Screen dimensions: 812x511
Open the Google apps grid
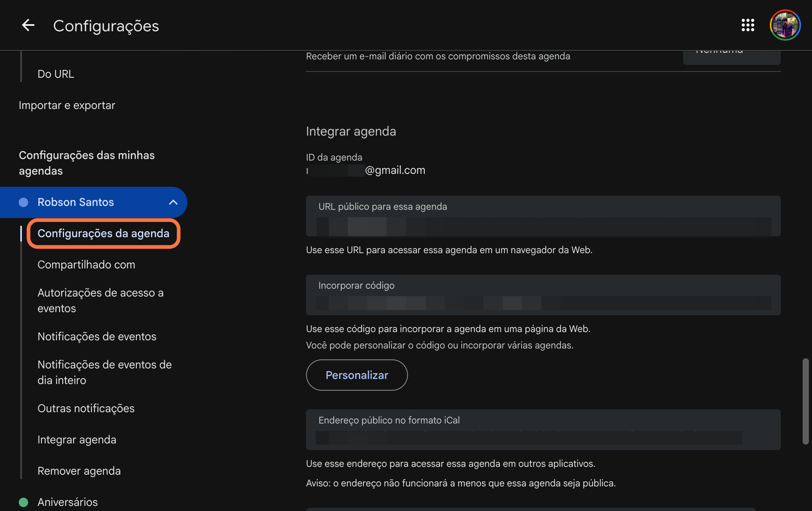(748, 25)
